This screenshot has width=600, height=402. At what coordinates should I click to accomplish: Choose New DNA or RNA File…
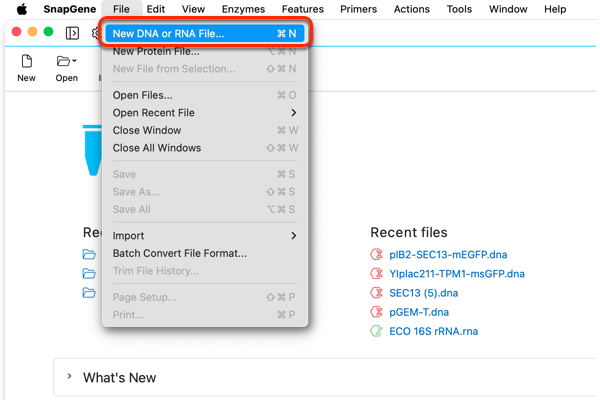[205, 34]
